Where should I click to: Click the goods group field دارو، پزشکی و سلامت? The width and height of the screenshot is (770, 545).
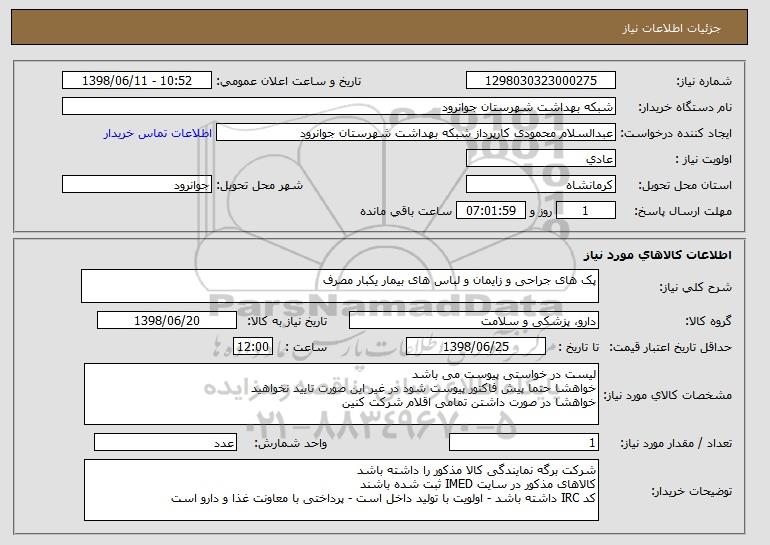474,321
